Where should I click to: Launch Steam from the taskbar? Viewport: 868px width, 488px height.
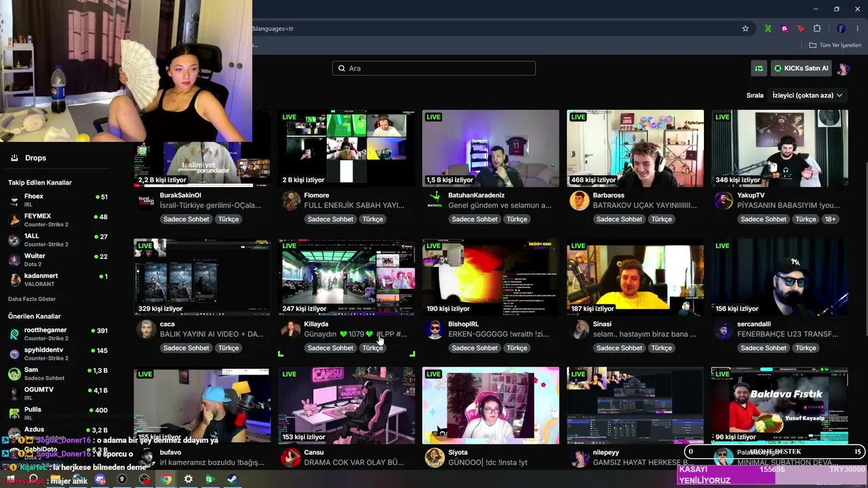232,479
